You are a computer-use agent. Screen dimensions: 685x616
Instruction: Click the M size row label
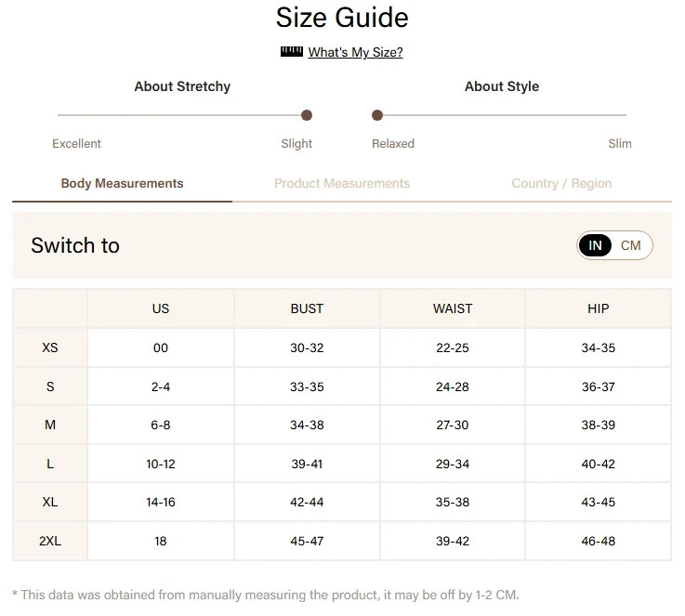point(50,425)
